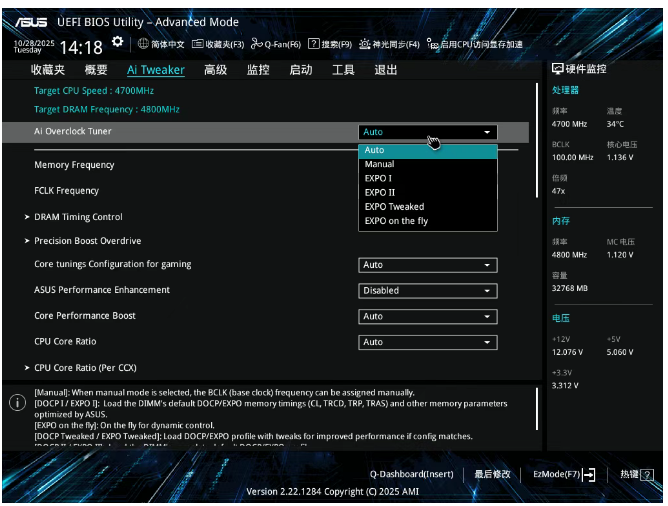Switch to the 高级 tab
Viewport: 668px width, 506px height.
(x=215, y=70)
